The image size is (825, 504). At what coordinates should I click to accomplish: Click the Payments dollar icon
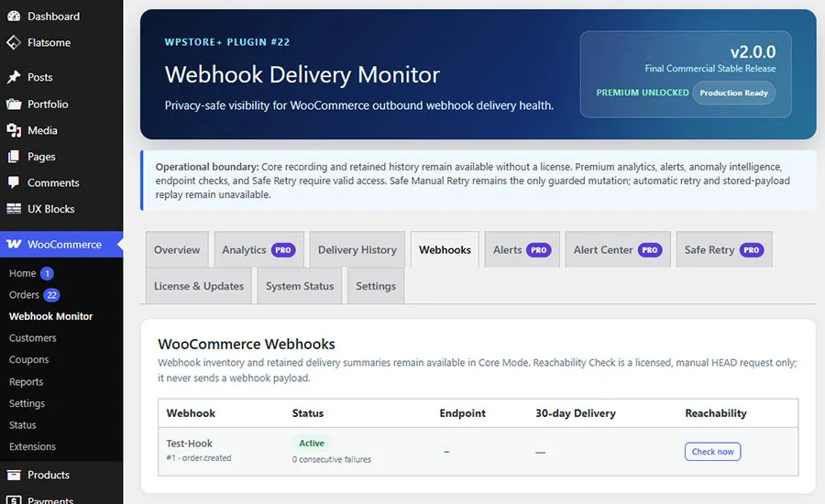point(14,499)
